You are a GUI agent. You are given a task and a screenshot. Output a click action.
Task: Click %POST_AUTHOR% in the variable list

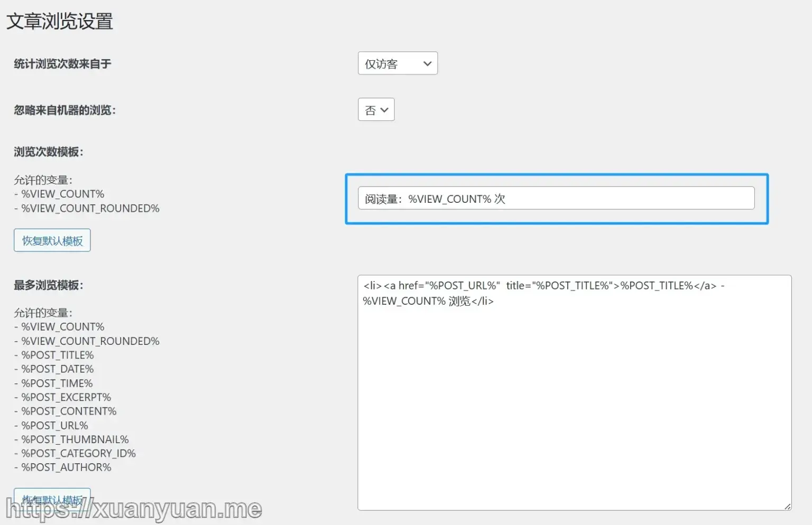click(x=66, y=467)
